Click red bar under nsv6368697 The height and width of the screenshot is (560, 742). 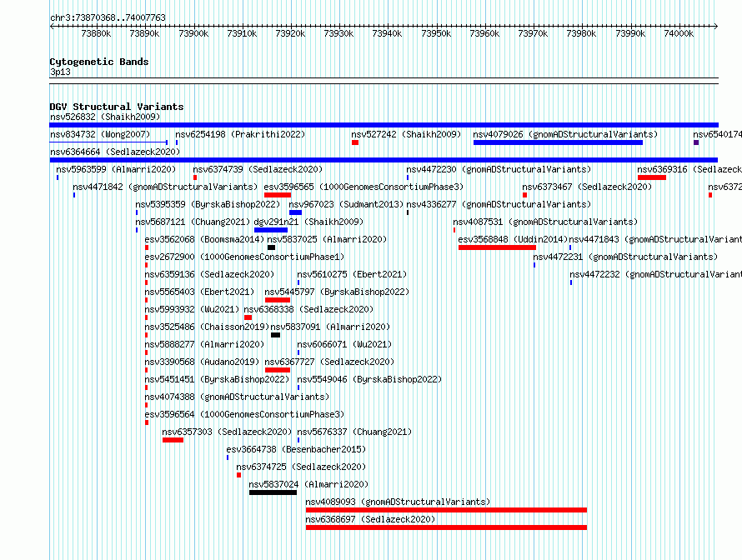[446, 527]
